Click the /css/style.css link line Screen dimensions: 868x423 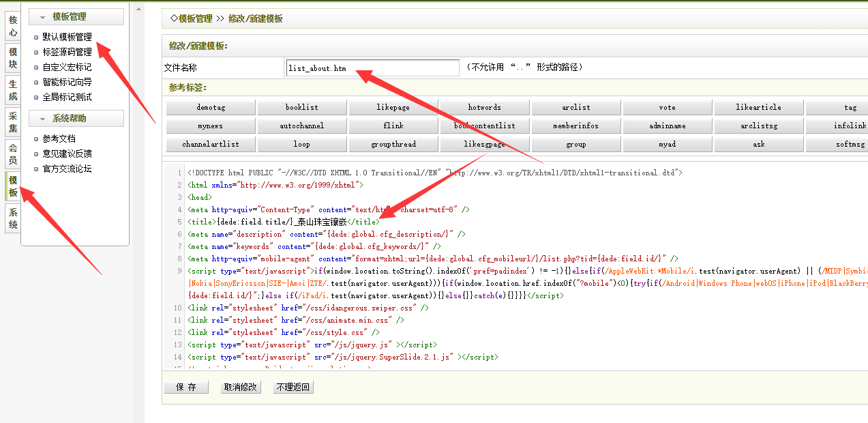coord(284,332)
